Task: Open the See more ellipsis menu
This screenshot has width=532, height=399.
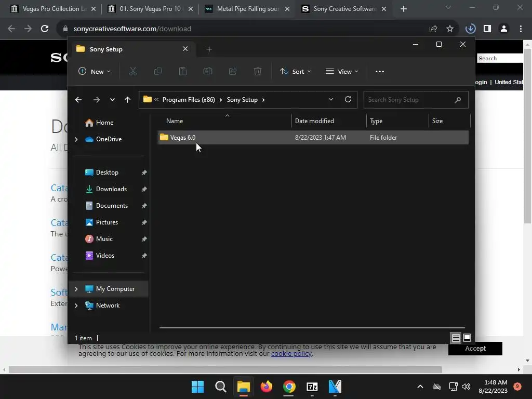Action: coord(380,72)
